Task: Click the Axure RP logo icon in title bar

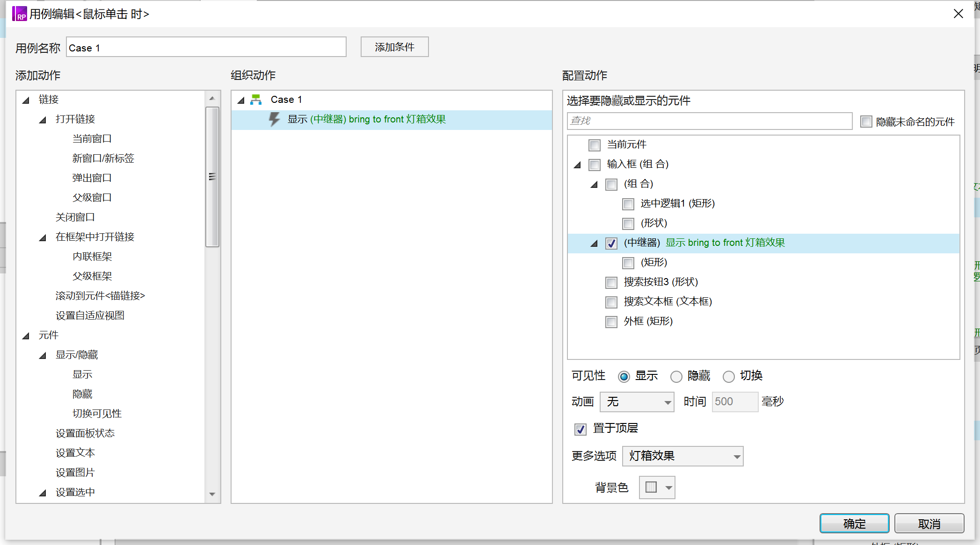Action: [19, 14]
